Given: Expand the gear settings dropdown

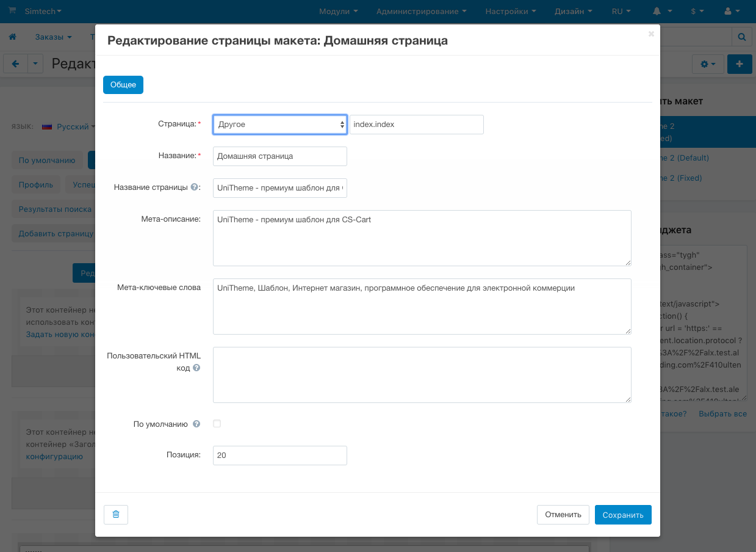Looking at the screenshot, I should coord(708,64).
